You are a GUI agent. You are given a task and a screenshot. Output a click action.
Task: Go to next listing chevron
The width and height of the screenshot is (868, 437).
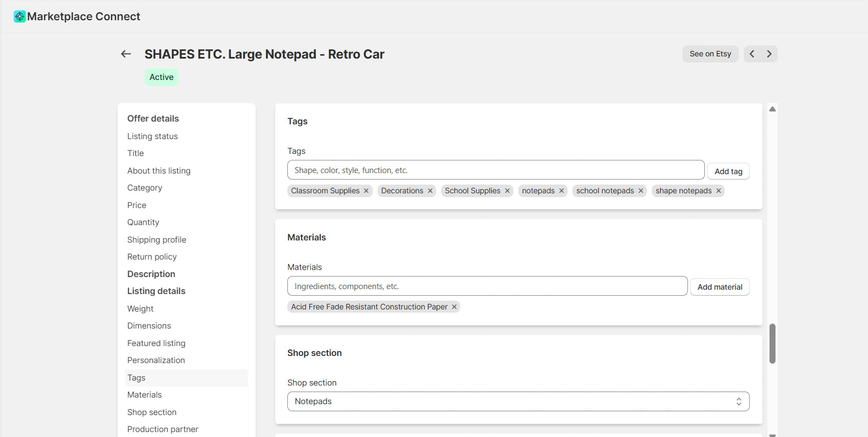click(769, 54)
